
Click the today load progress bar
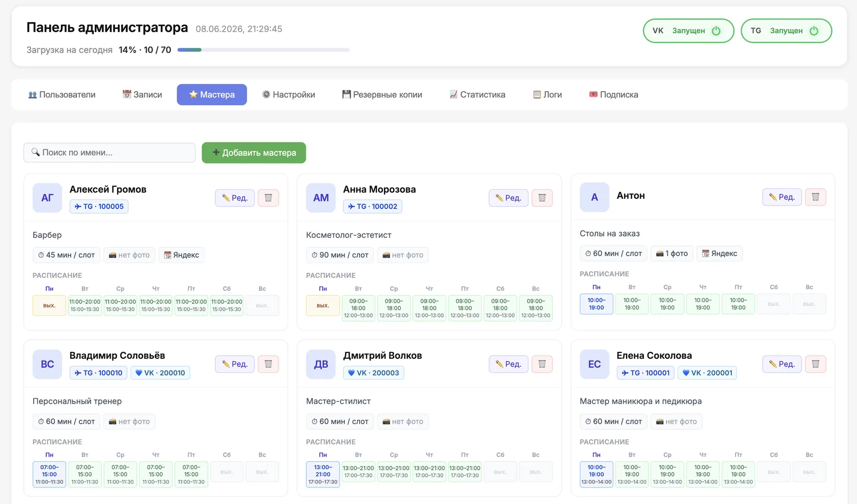pyautogui.click(x=263, y=50)
